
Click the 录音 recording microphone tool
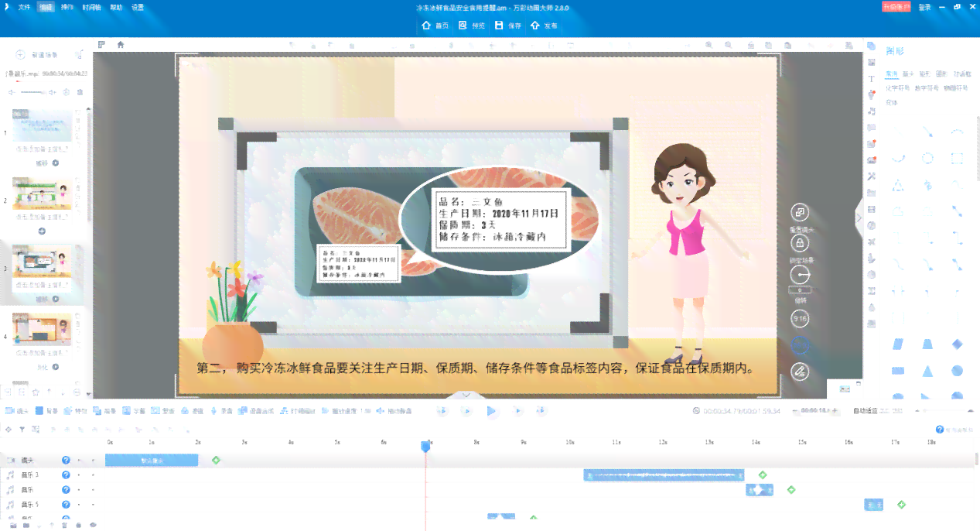221,411
